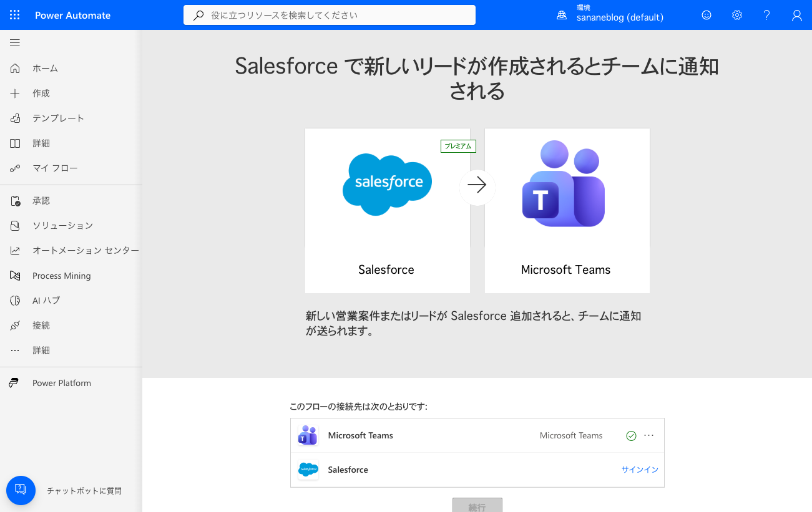812x512 pixels.
Task: Open マイ フロー in the sidebar
Action: tap(55, 168)
